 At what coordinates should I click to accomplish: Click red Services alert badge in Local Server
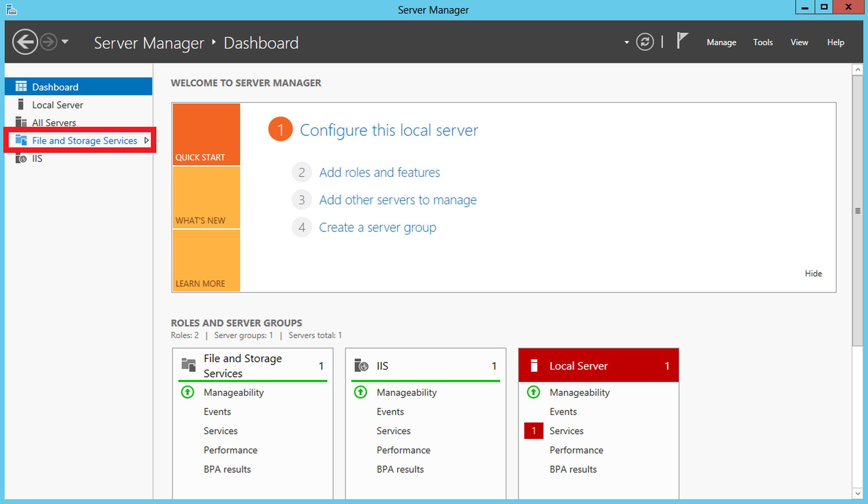(533, 431)
